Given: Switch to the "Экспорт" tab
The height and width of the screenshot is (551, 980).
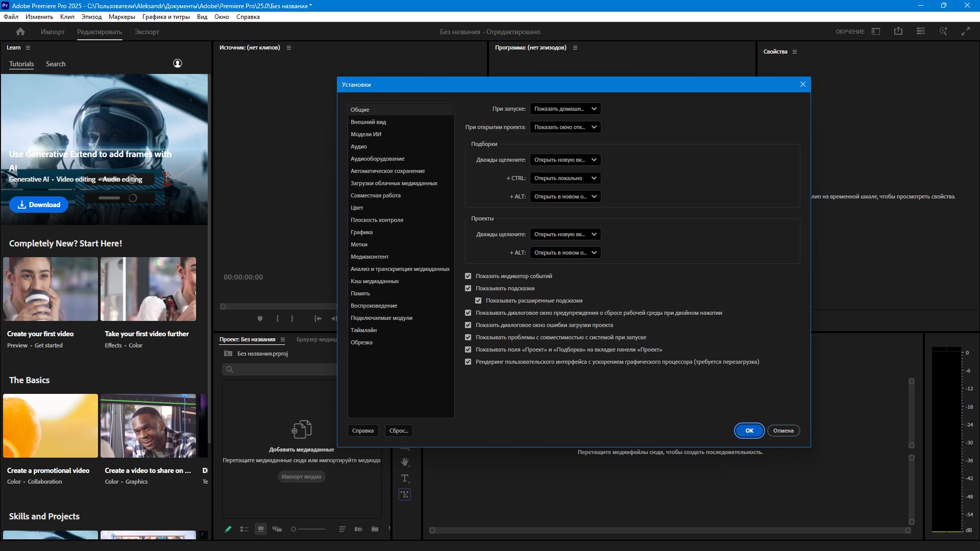Looking at the screenshot, I should pyautogui.click(x=146, y=32).
